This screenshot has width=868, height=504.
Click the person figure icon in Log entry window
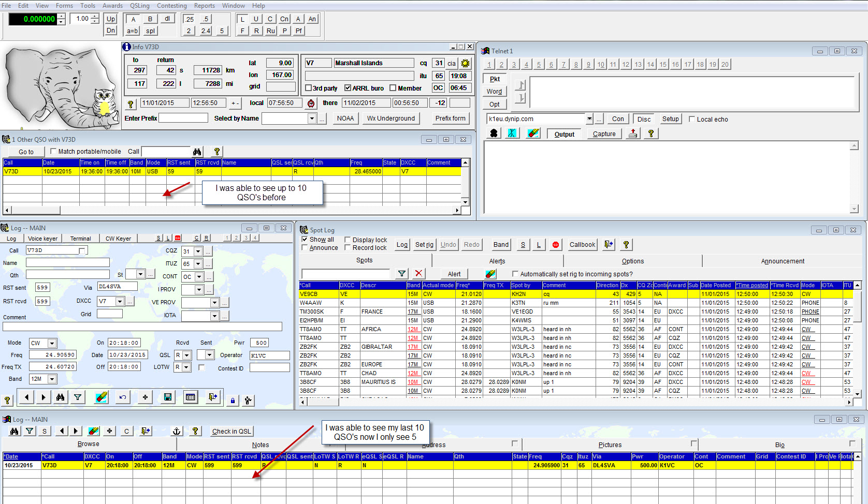248,400
